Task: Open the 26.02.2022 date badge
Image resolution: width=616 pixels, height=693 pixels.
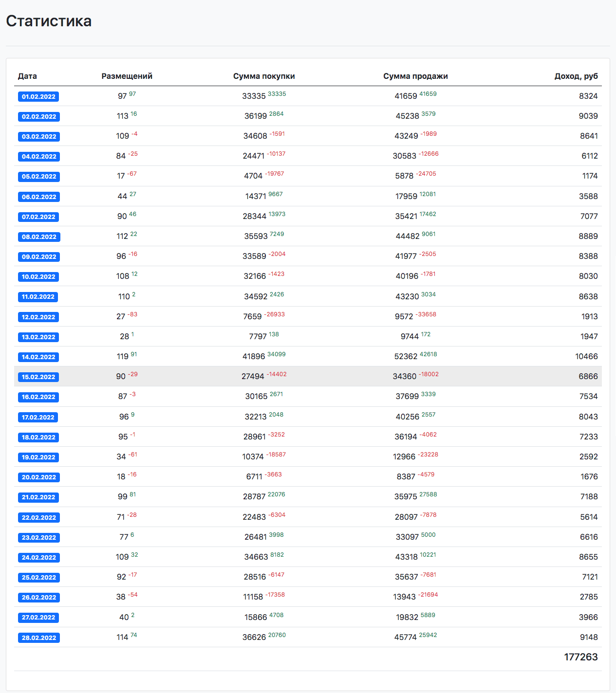Action: click(38, 597)
